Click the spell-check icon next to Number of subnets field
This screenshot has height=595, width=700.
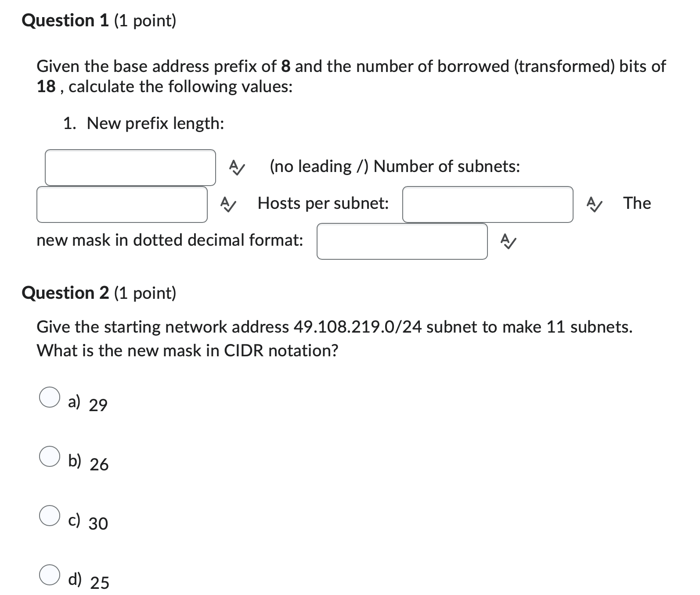tap(227, 204)
